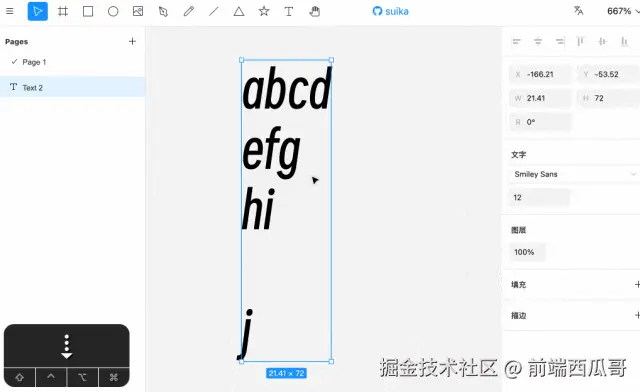
Task: Select the Move/Select arrow tool
Action: [38, 11]
